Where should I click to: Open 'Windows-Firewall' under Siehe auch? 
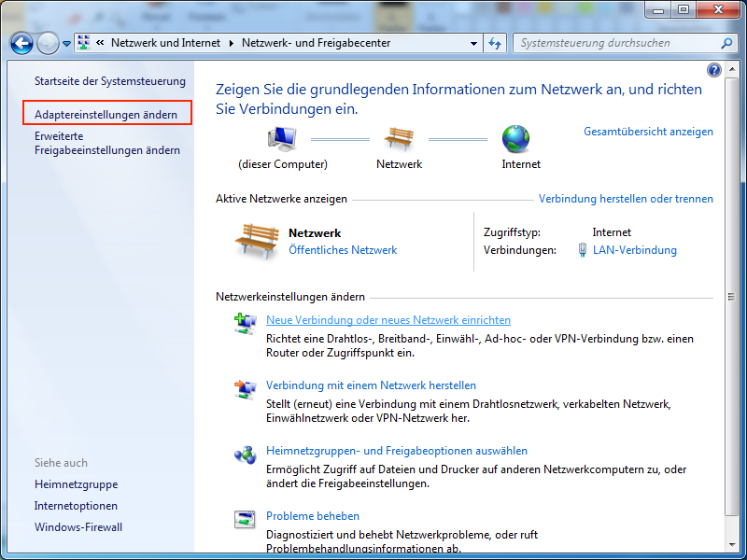click(x=78, y=527)
